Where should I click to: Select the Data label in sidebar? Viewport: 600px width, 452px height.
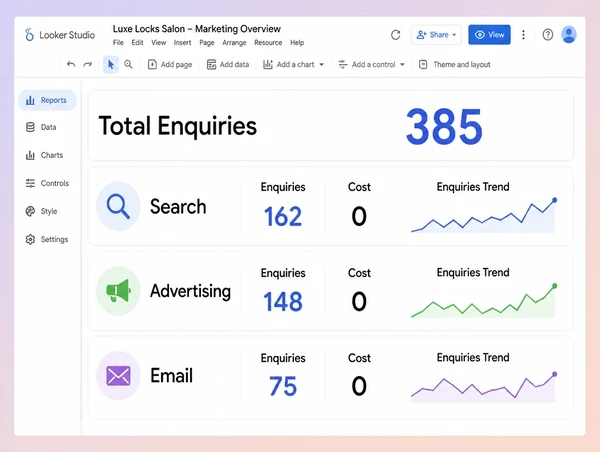tap(49, 127)
